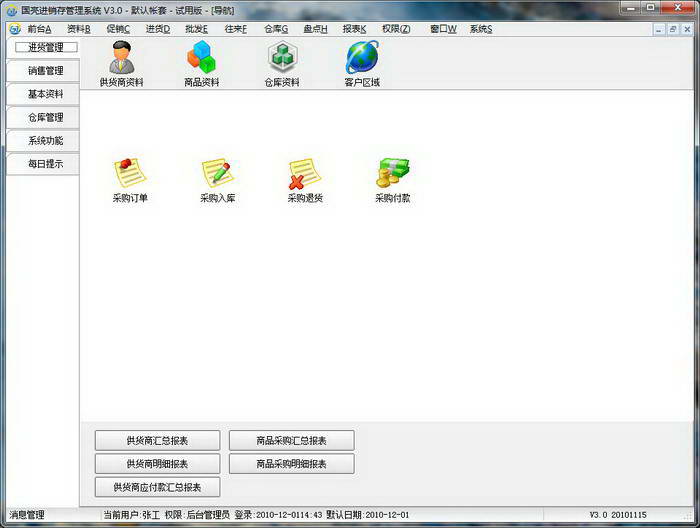Open the 权限(Z) menu
The width and height of the screenshot is (700, 528).
pos(396,29)
